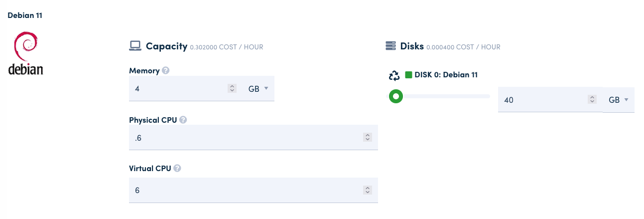Click the Capacity laptop icon
The image size is (644, 219).
pyautogui.click(x=135, y=46)
